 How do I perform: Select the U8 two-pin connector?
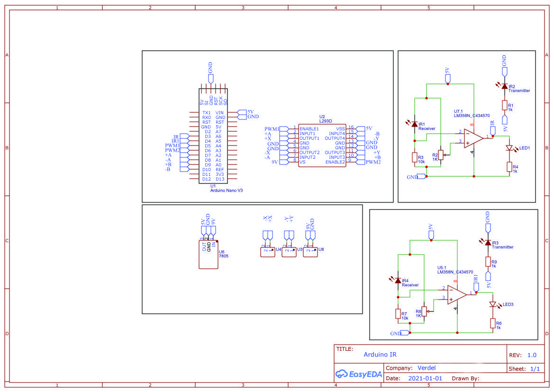click(310, 252)
